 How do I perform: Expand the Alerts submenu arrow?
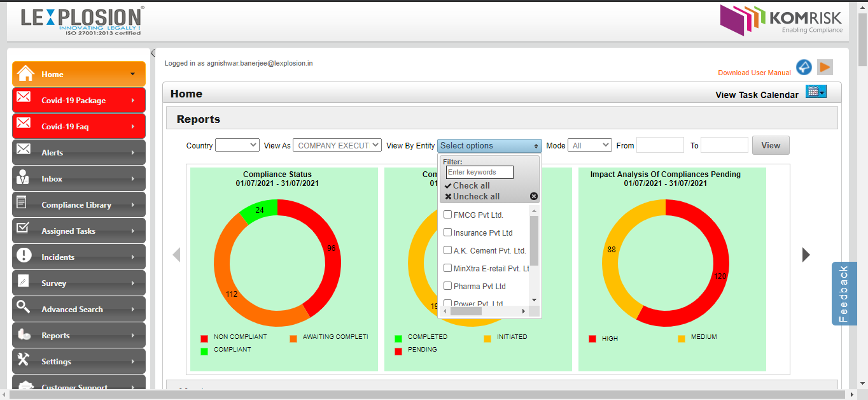pyautogui.click(x=132, y=152)
